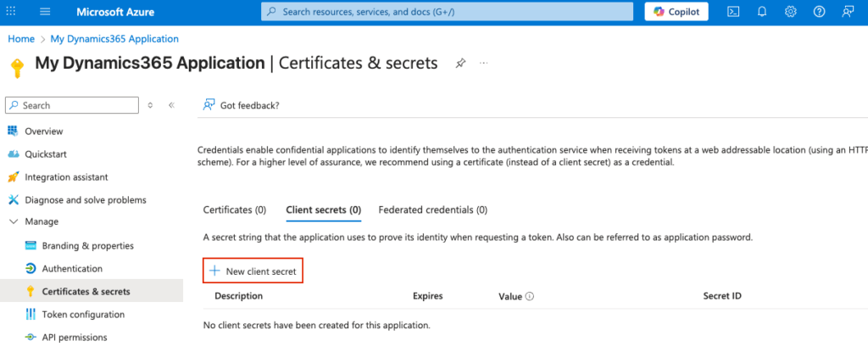Switch to the Federated credentials (0) tab
The width and height of the screenshot is (868, 352).
pyautogui.click(x=432, y=210)
